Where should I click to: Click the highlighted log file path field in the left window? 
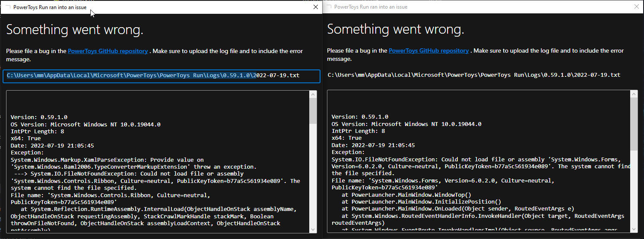[x=161, y=76]
